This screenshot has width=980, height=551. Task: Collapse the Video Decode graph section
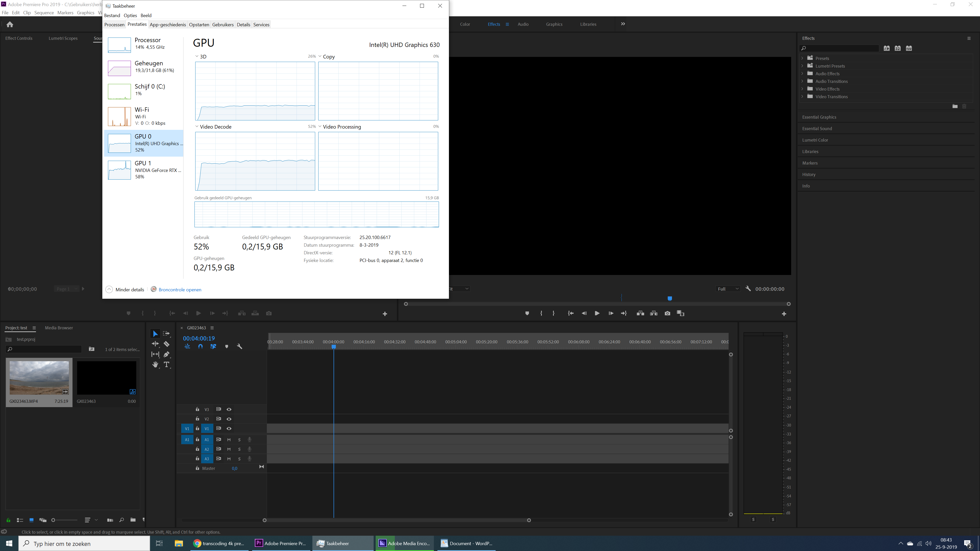(197, 127)
